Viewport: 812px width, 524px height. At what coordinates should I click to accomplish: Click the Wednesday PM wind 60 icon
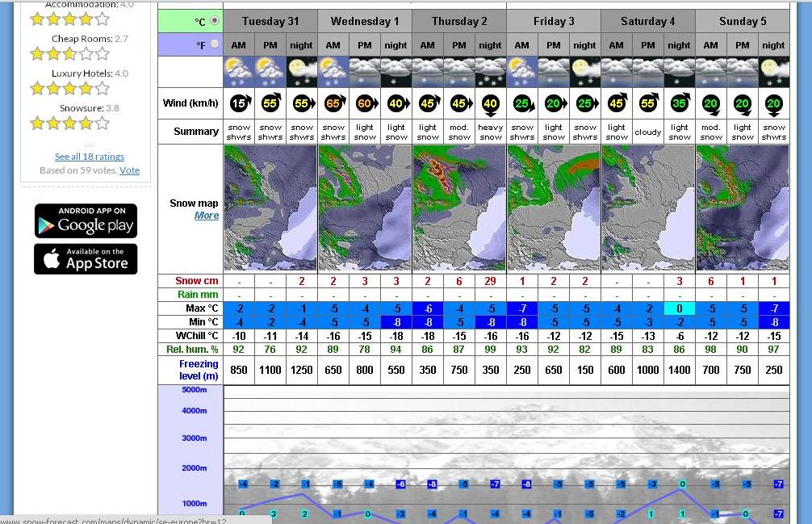tap(366, 103)
